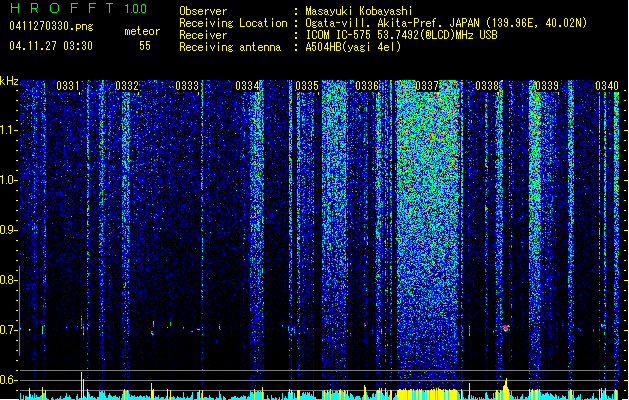The image size is (629, 400).
Task: Click the meteor count value 55
Action: (145, 46)
